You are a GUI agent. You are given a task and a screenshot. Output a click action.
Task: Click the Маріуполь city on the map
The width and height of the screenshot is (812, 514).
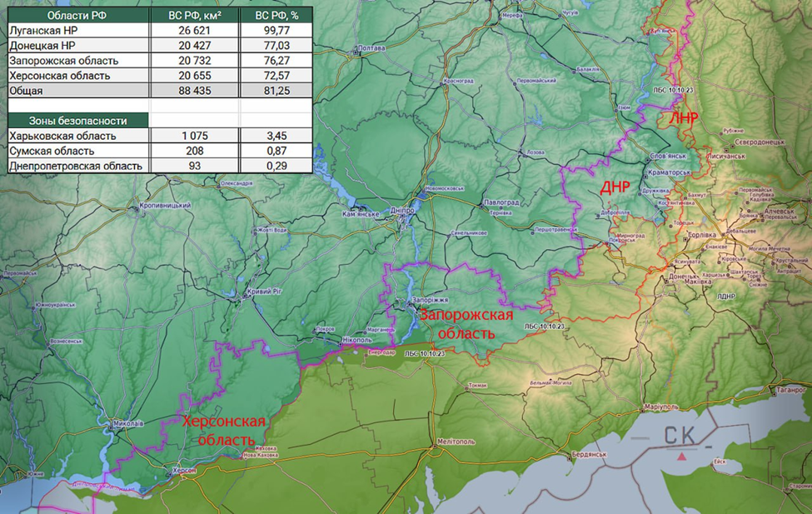(x=662, y=407)
